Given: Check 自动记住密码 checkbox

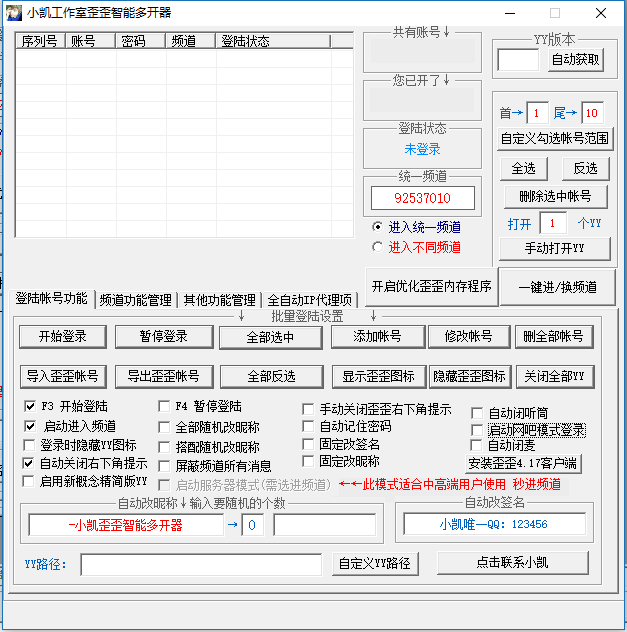Looking at the screenshot, I should pos(308,426).
